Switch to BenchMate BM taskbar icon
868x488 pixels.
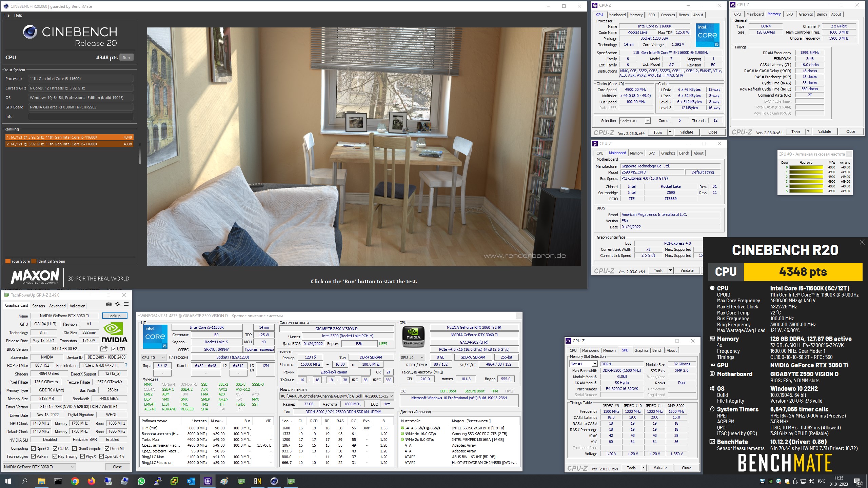point(257,481)
